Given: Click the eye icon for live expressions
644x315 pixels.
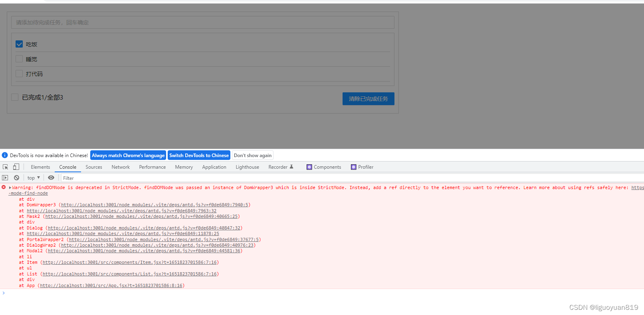Looking at the screenshot, I should (x=51, y=178).
